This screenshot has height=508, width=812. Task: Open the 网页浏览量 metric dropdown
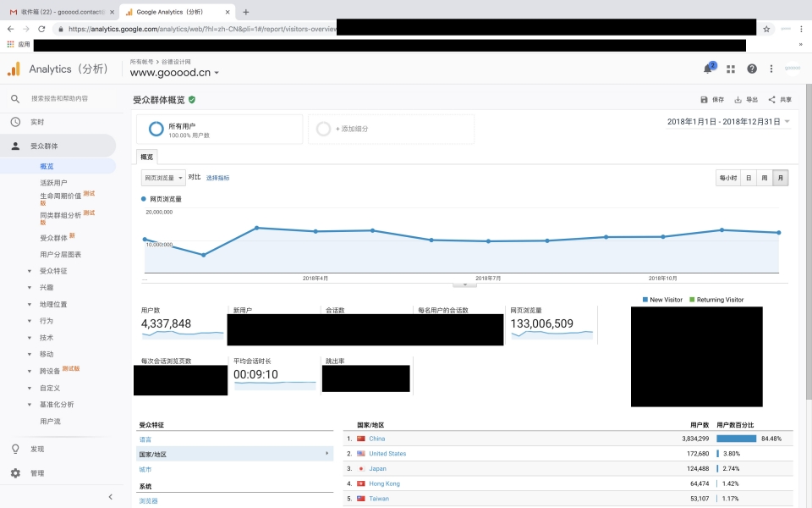163,178
